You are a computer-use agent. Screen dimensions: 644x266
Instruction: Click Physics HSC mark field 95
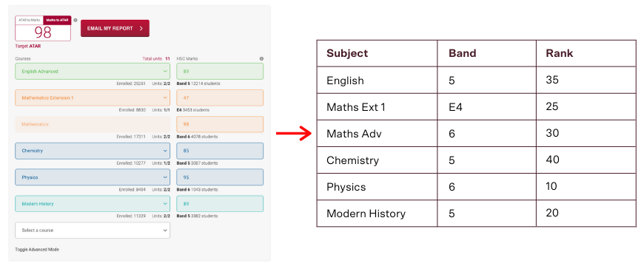coord(220,177)
